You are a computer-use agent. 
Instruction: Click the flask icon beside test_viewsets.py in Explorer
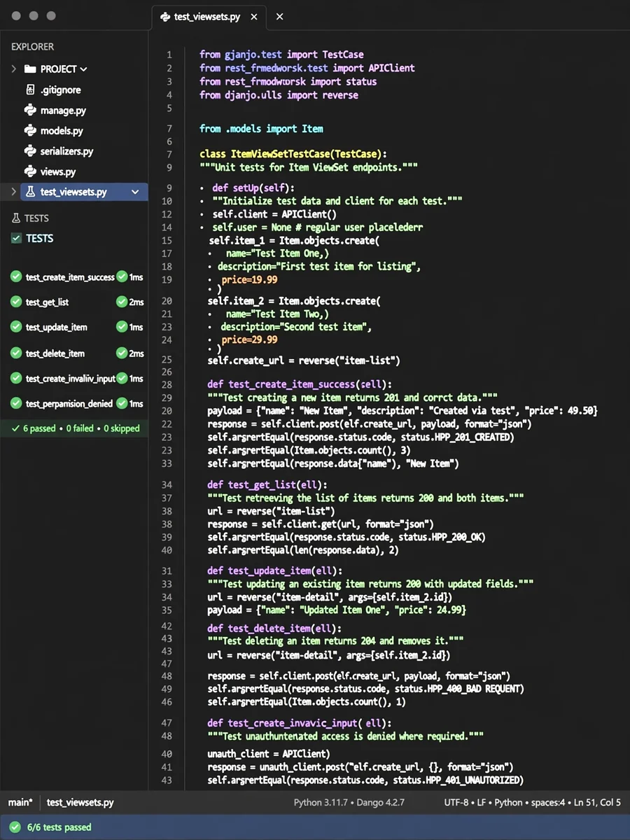coord(30,192)
